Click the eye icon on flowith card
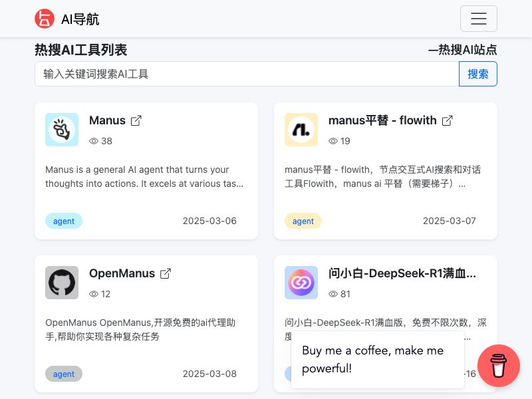This screenshot has height=399, width=532. click(334, 141)
